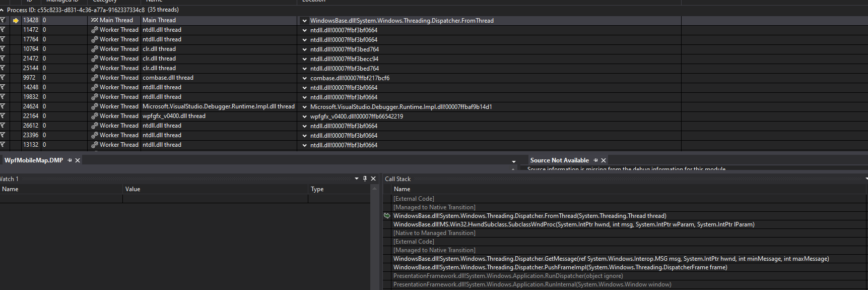The image size is (868, 290).
Task: Click worker thread icon for thread 25144
Action: pos(94,68)
